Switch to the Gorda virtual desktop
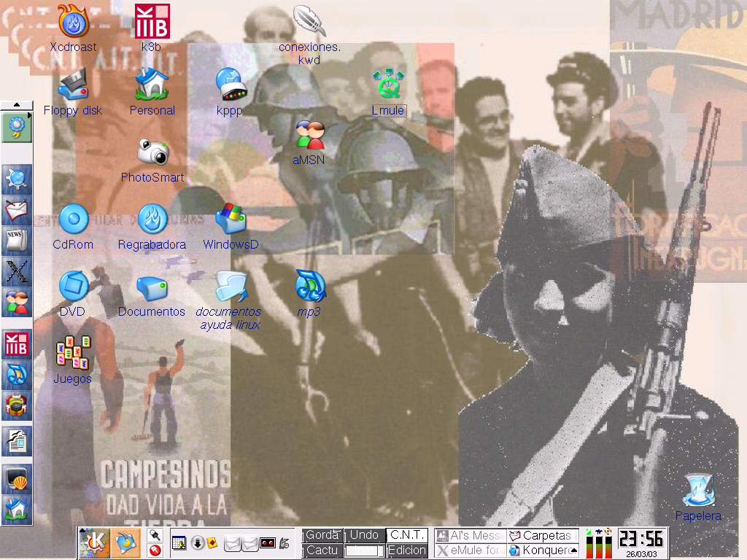This screenshot has height=560, width=747. 322,535
